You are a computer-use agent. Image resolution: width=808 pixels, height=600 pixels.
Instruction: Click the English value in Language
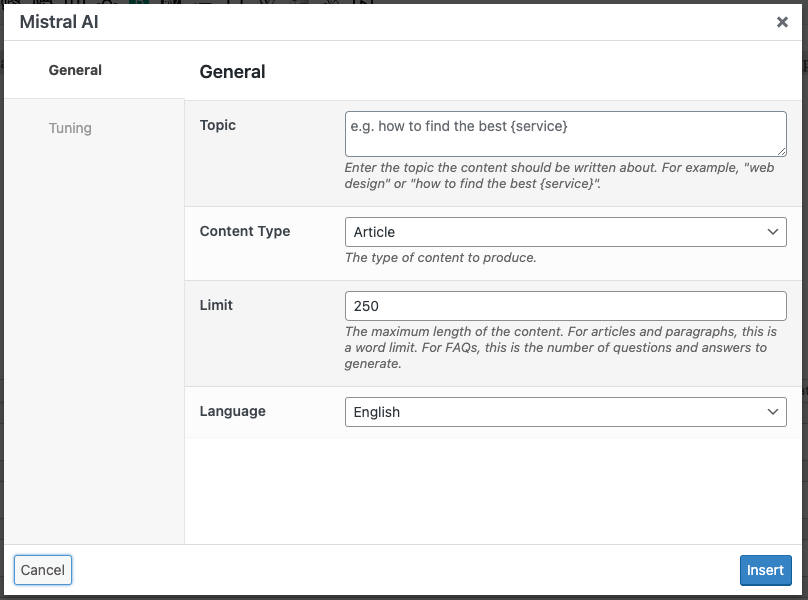pyautogui.click(x=377, y=411)
